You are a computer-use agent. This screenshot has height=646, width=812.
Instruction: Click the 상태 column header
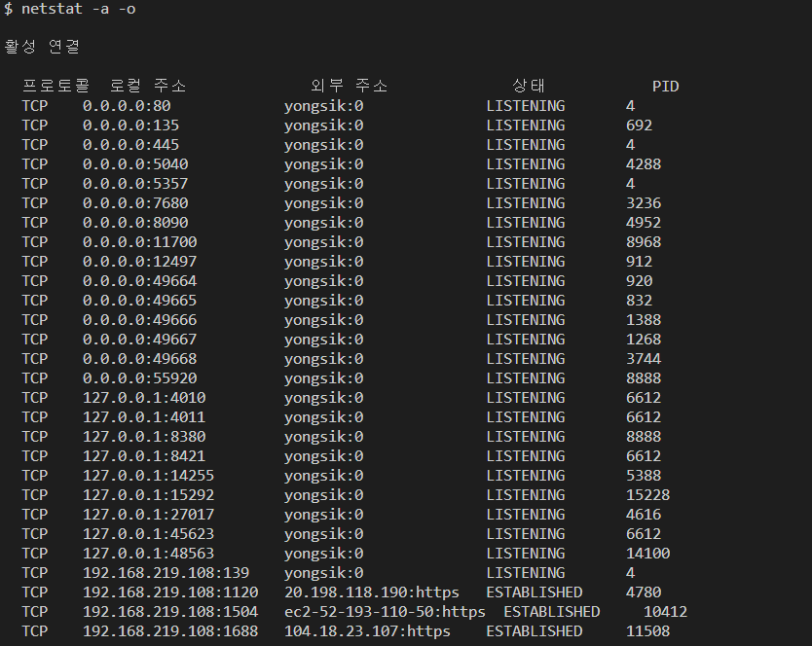pos(529,86)
